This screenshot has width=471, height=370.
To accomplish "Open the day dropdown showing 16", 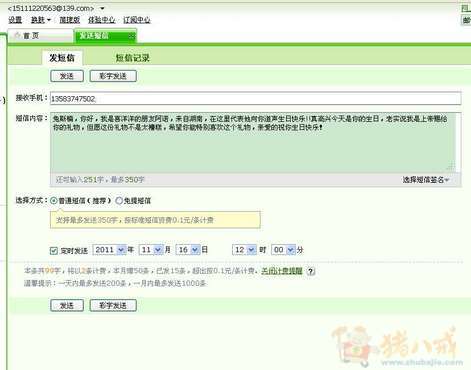I will pos(188,250).
